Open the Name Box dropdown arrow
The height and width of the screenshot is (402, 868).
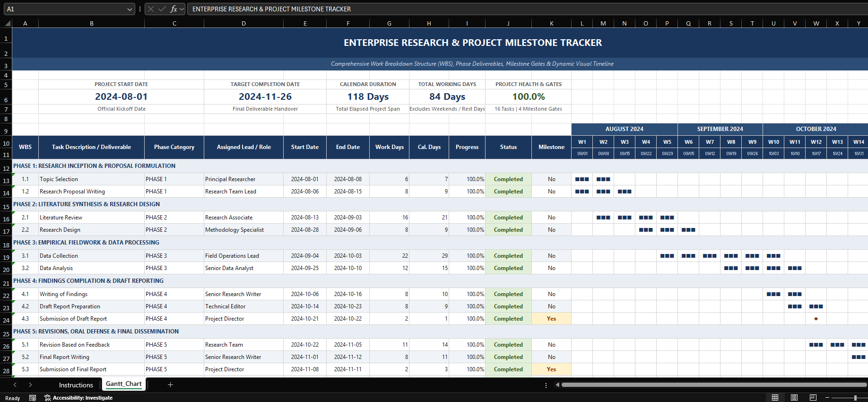pos(130,9)
